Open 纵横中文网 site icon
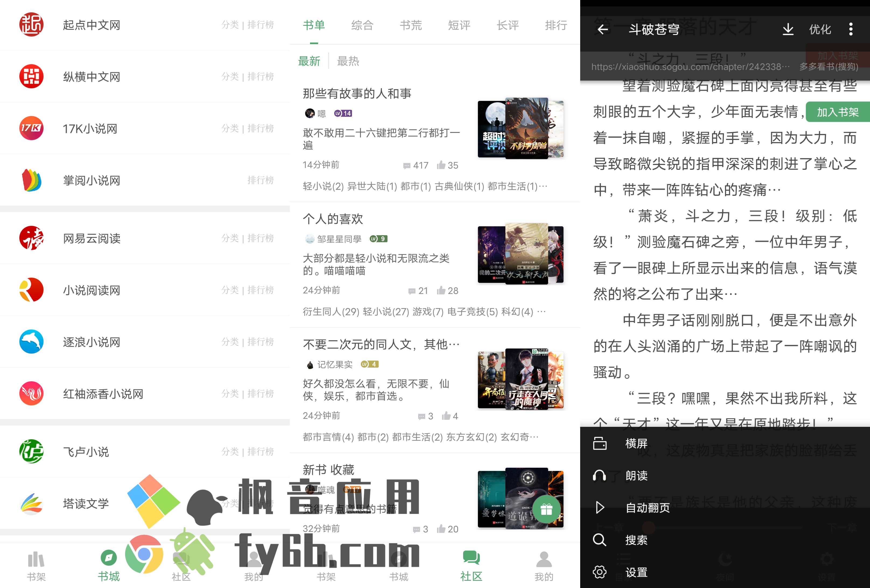 tap(31, 76)
